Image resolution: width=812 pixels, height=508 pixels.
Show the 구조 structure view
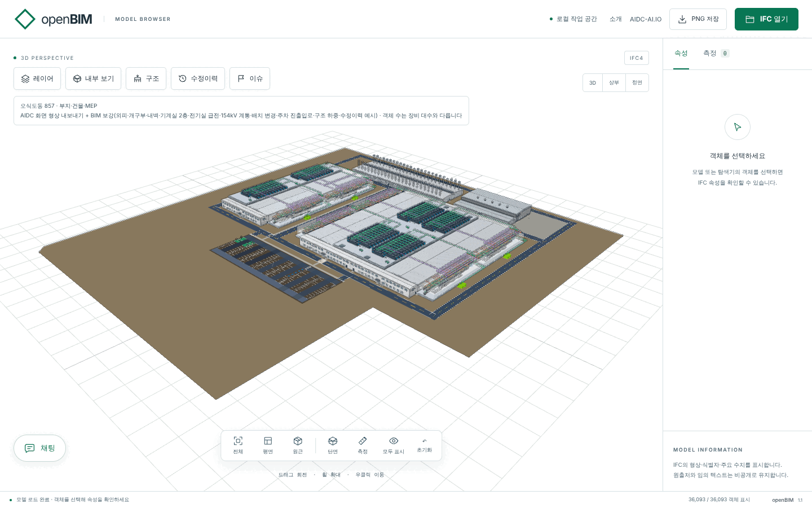[x=146, y=78]
